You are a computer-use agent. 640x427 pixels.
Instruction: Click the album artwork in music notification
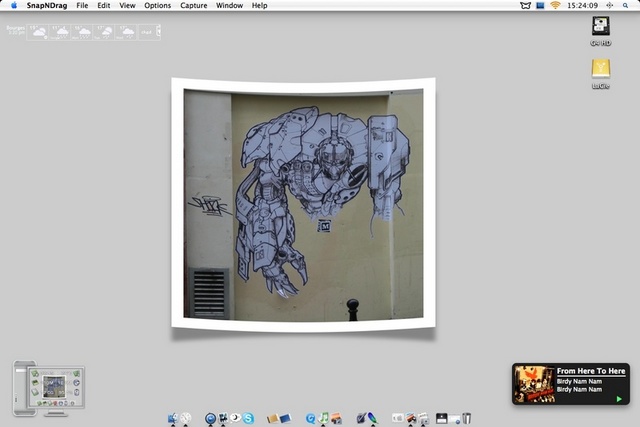coord(534,384)
